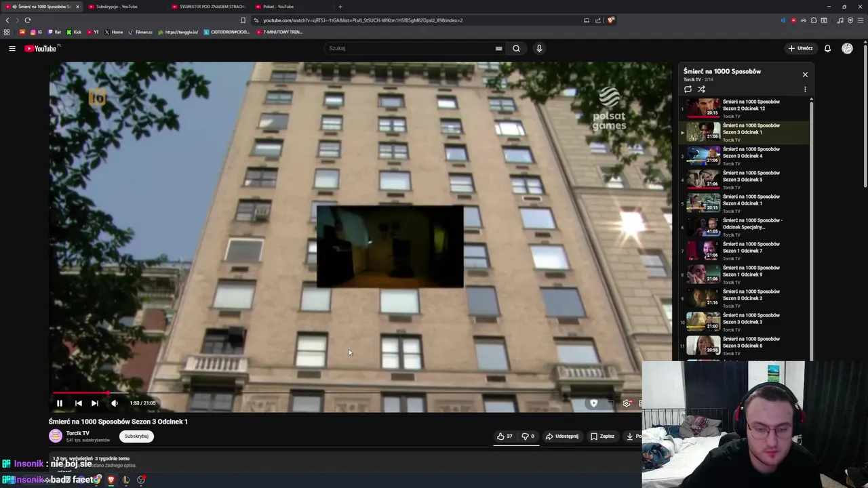Viewport: 868px width, 488px height.
Task: Toggle playlist loop
Action: point(688,89)
